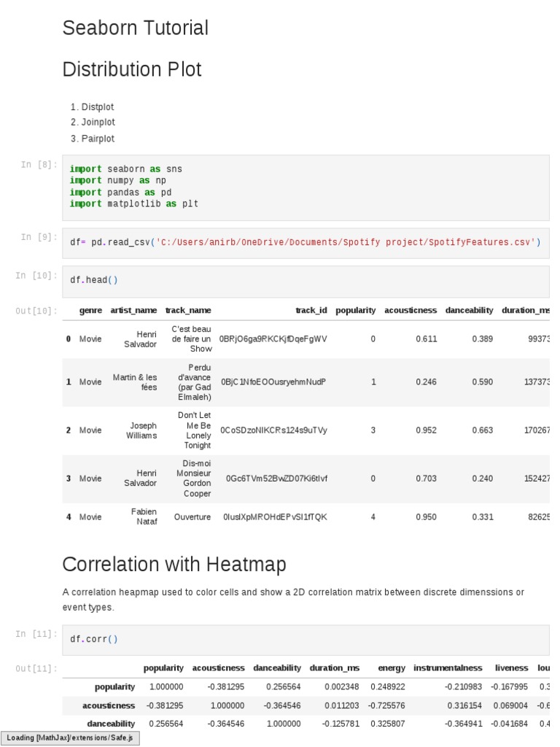Click inside the df.head() code cell
560x747 pixels.
tap(306, 280)
